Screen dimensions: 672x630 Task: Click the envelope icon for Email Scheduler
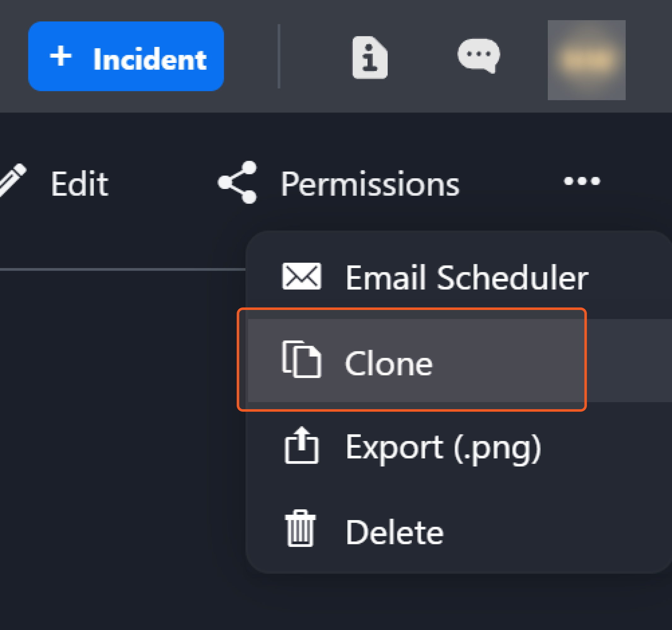tap(302, 276)
